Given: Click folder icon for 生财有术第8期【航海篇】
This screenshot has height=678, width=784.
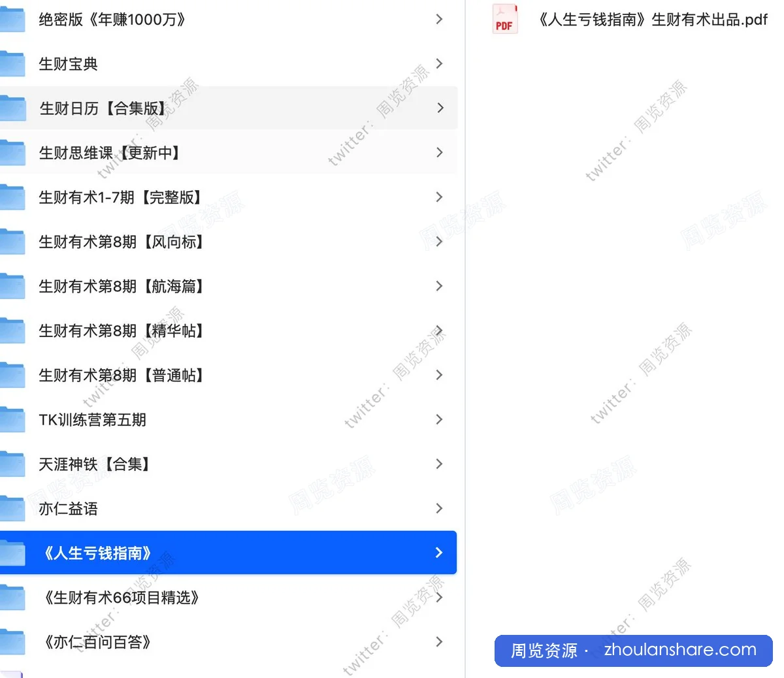Looking at the screenshot, I should [x=12, y=286].
